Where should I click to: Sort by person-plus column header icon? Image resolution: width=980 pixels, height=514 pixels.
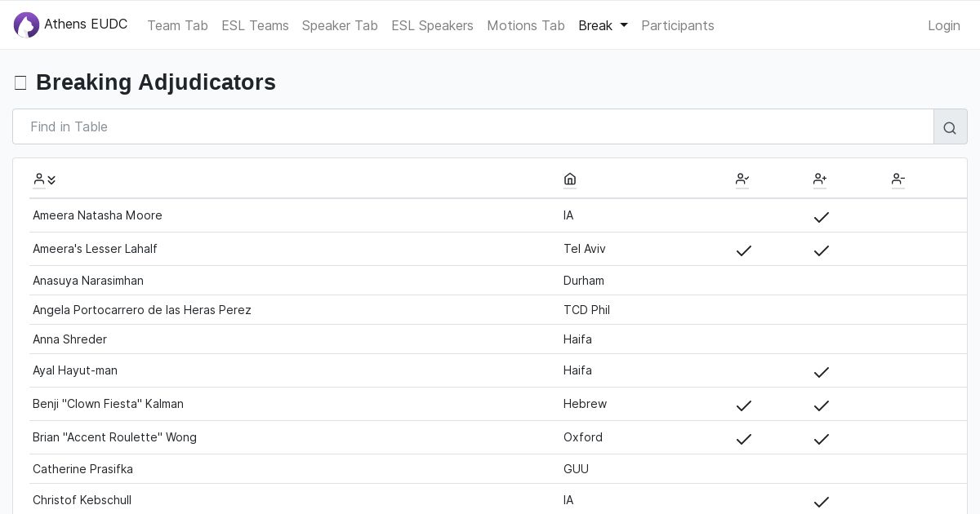click(x=820, y=179)
